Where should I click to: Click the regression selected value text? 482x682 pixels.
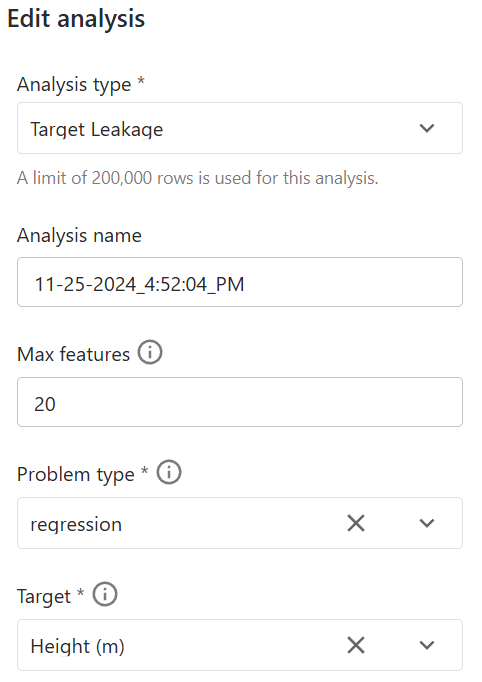coord(76,525)
